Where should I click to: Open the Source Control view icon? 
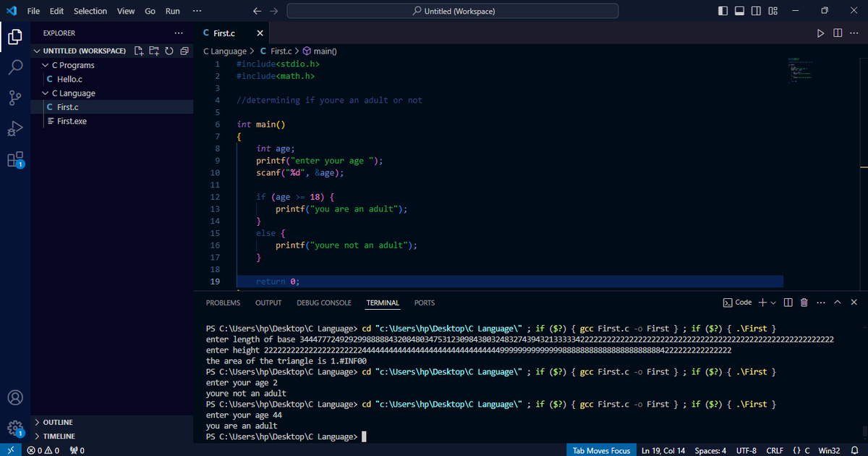pos(15,98)
